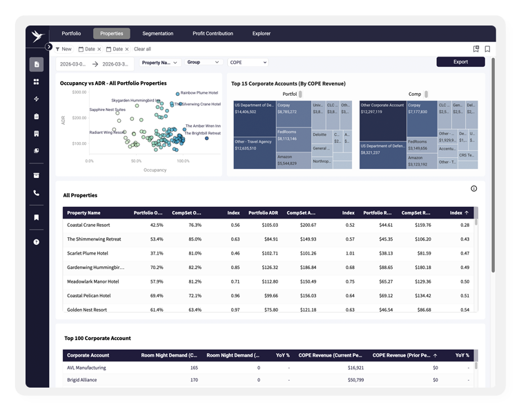530x420 pixels.
Task: Click the bookmark icon at top right
Action: tap(487, 49)
